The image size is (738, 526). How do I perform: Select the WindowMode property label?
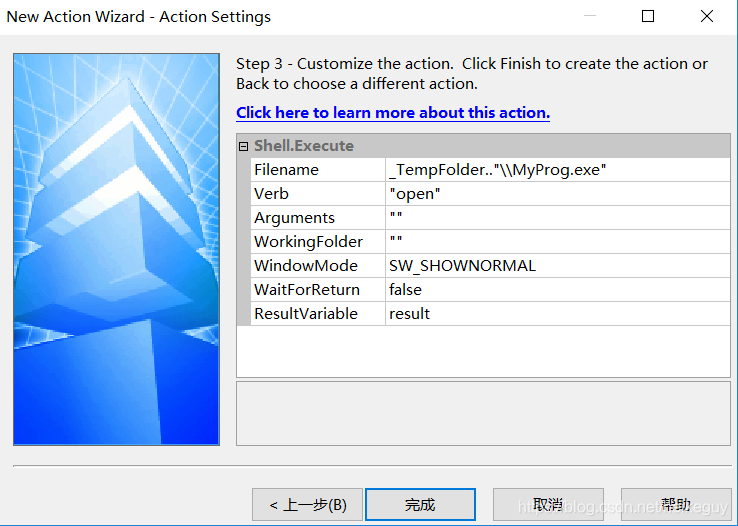[x=318, y=266]
